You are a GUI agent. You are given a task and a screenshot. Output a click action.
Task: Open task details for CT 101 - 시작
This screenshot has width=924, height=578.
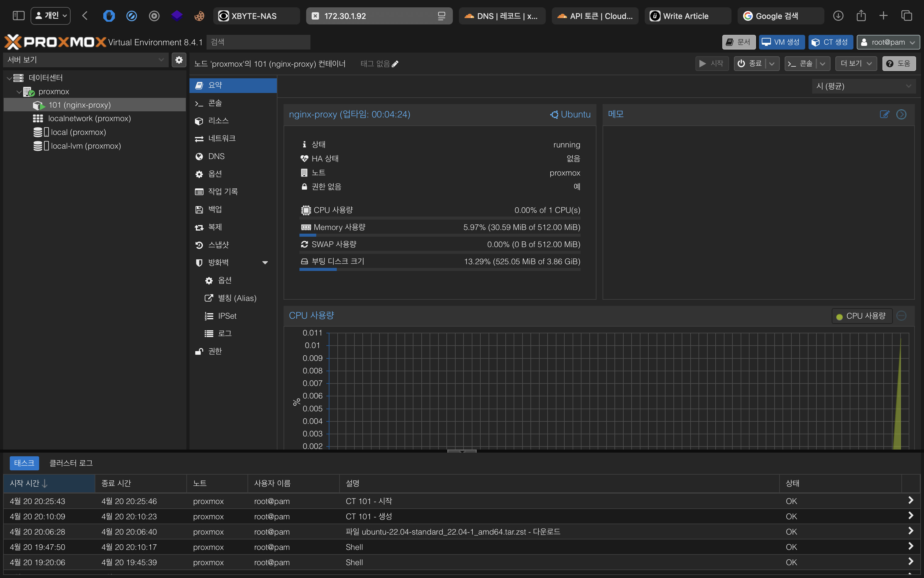click(911, 500)
